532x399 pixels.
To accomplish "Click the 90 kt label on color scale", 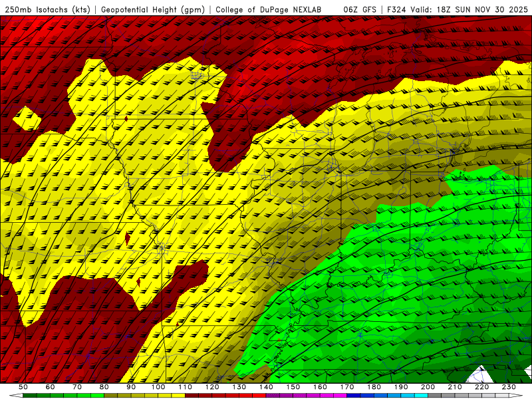I will click(131, 387).
